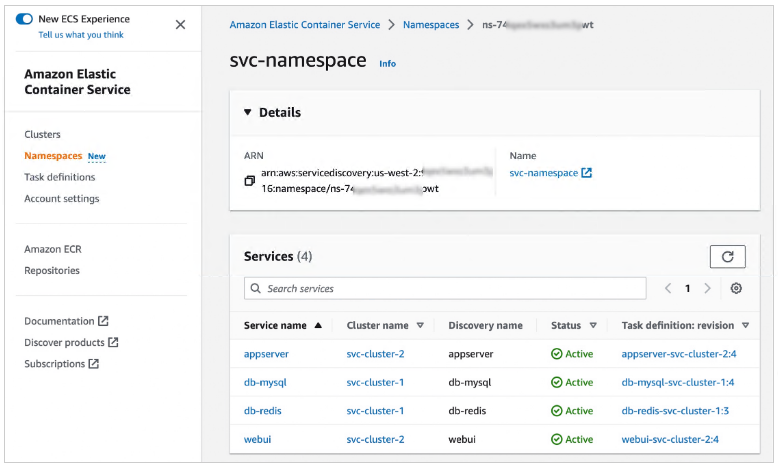Collapse the Details section
Image resolution: width=778 pixels, height=466 pixels.
pos(249,113)
